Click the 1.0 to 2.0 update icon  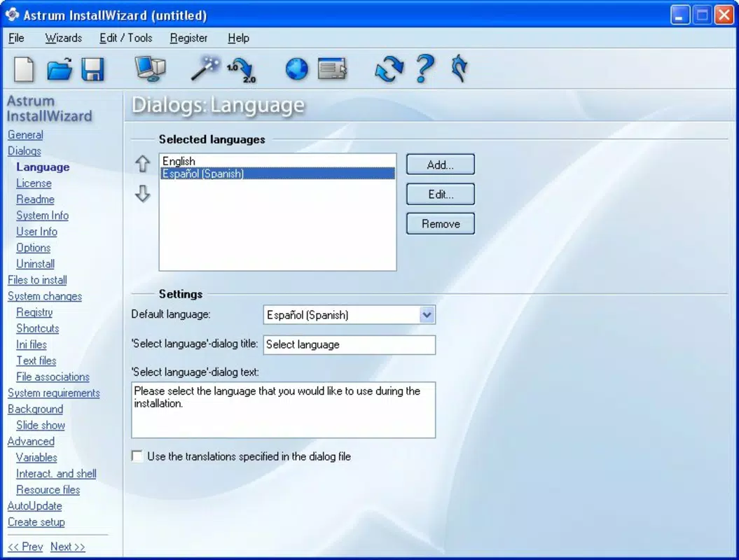(x=242, y=70)
